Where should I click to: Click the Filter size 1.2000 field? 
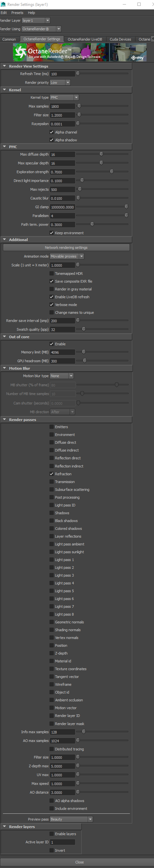point(63,115)
